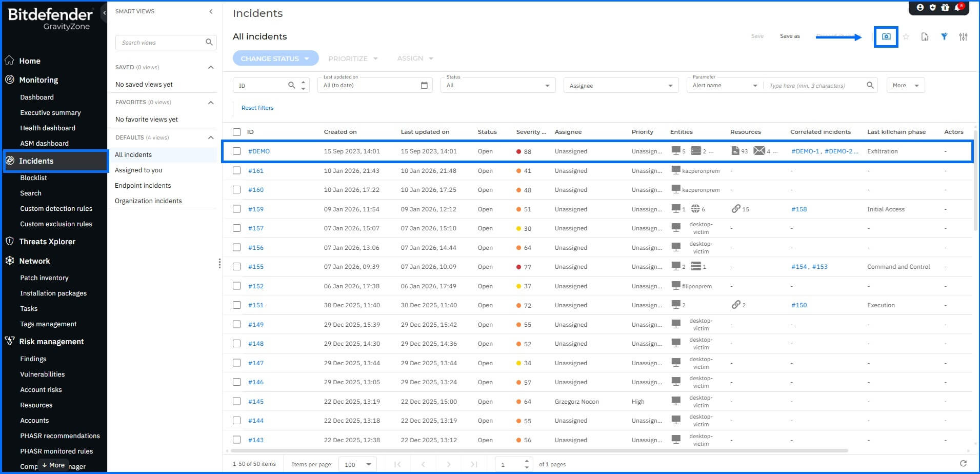Viewport: 980px width, 474px height.
Task: Click the Reset filters link
Action: (257, 108)
